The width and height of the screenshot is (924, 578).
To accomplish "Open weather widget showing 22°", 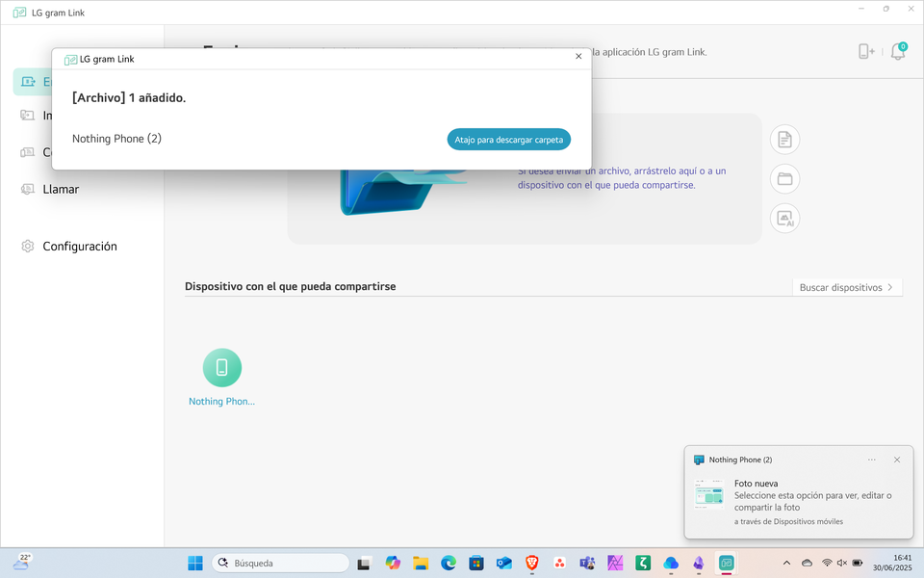I will click(20, 563).
